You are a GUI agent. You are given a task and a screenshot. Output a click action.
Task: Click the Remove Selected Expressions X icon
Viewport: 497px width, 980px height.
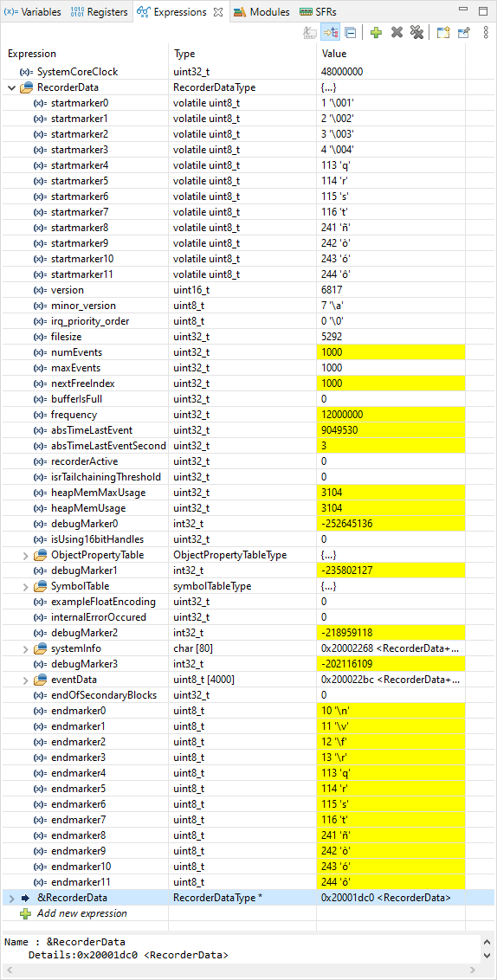pos(397,33)
